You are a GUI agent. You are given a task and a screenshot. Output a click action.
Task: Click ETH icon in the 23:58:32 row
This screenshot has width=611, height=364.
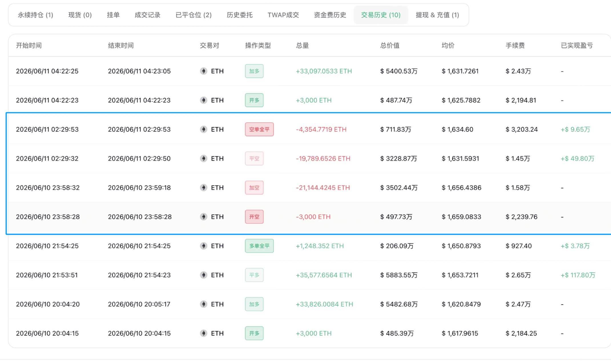coord(203,187)
